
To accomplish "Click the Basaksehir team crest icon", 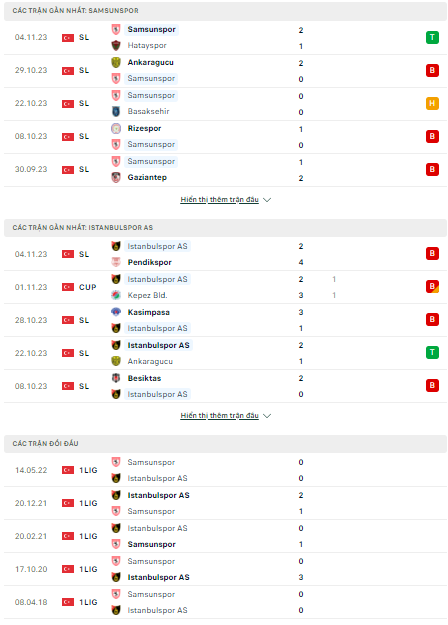I will pyautogui.click(x=116, y=112).
